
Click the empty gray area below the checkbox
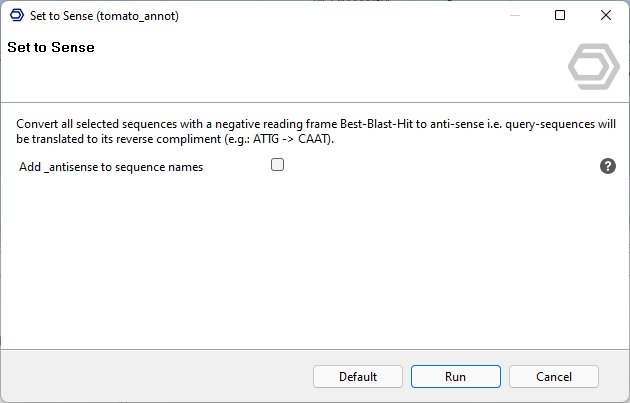click(300, 260)
